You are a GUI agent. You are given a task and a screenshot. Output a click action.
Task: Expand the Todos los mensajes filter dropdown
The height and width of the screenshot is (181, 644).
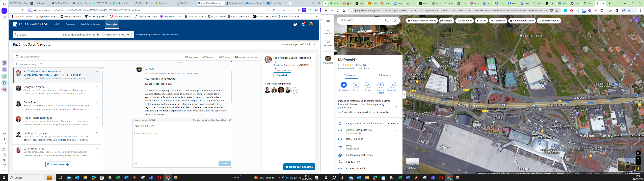pos(29,64)
